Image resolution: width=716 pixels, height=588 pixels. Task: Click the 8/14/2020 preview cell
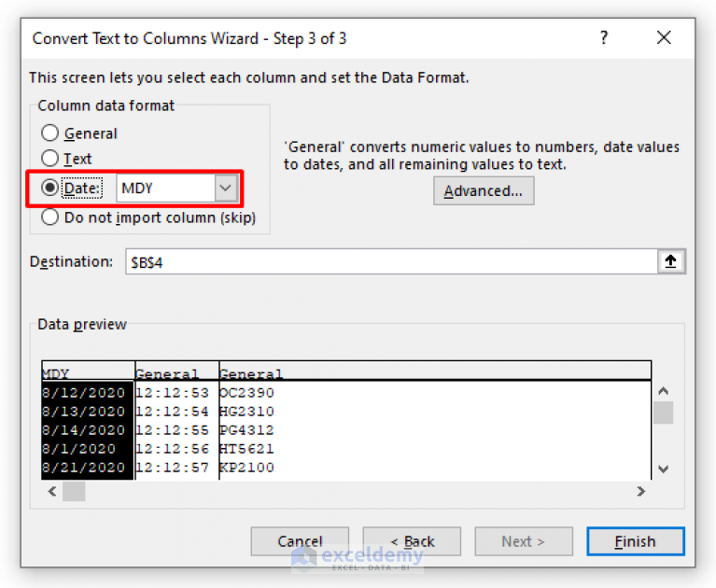click(x=83, y=430)
